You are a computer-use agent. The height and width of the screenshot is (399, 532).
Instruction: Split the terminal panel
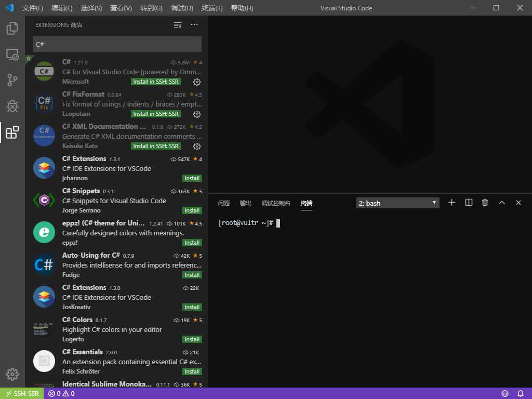pyautogui.click(x=469, y=203)
